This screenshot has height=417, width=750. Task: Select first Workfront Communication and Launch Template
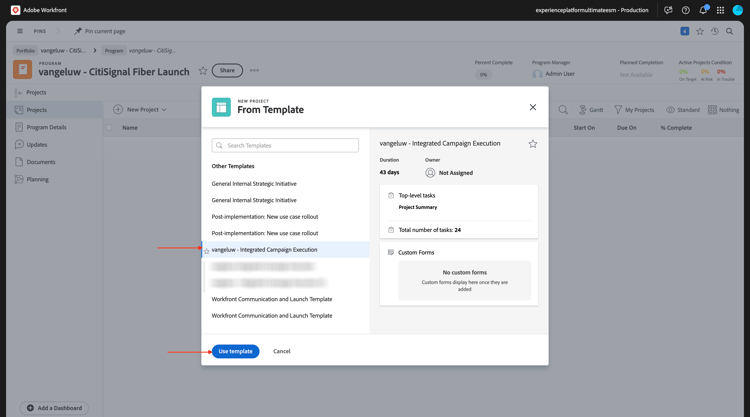tap(272, 299)
